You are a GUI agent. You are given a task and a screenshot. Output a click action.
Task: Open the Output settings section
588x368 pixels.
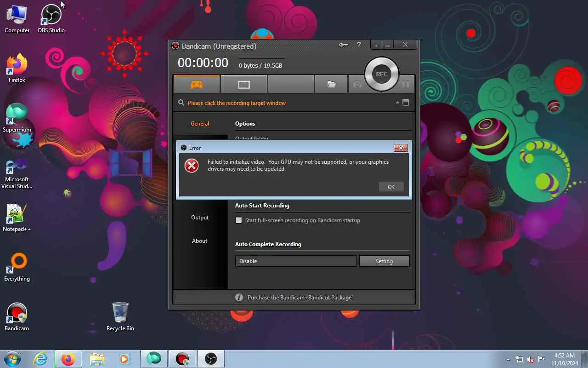[x=200, y=218]
